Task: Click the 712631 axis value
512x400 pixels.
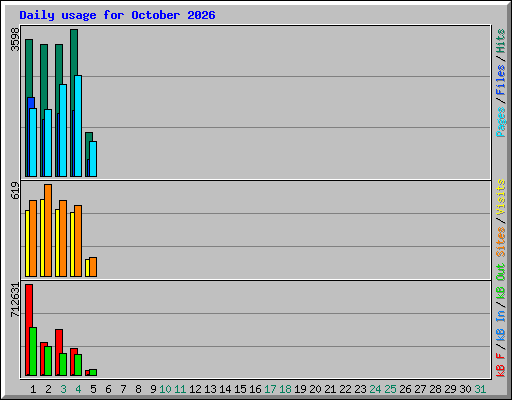Action: 15,300
